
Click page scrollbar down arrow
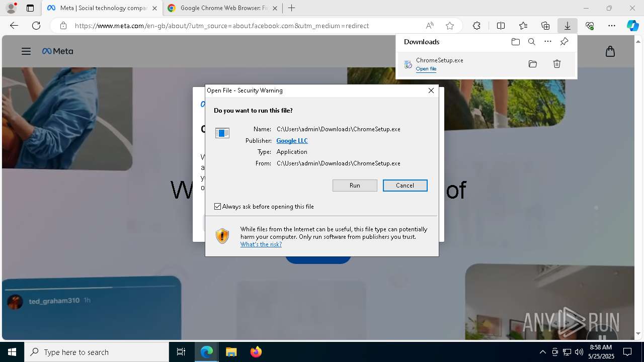[638, 333]
